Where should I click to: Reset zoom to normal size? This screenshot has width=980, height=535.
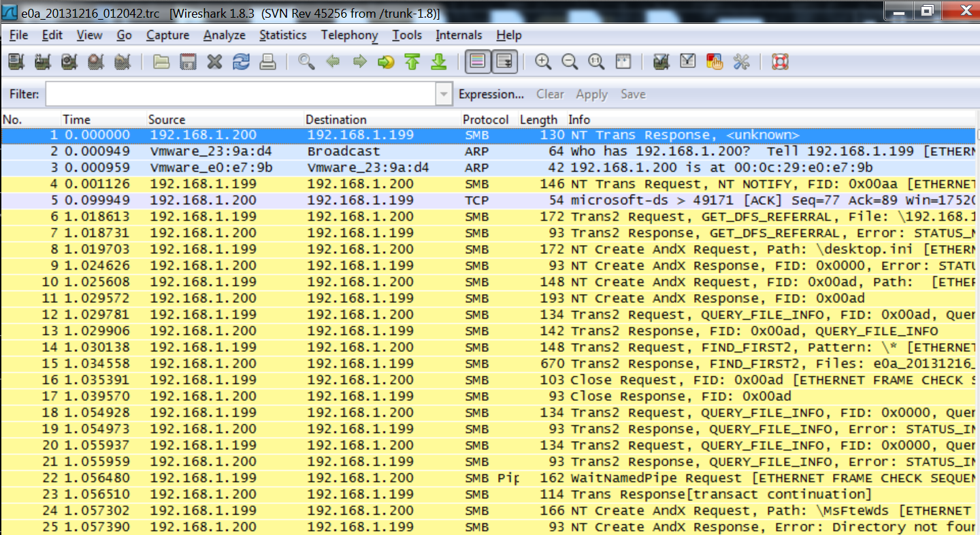tap(596, 62)
